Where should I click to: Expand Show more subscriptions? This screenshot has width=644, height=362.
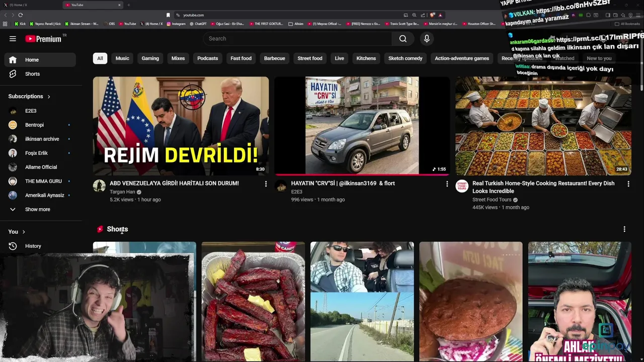(x=40, y=209)
